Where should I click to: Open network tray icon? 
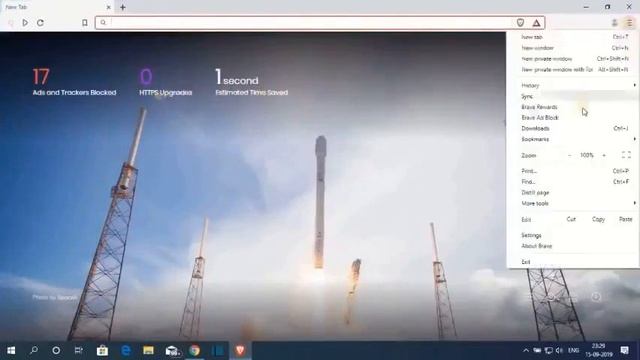pos(549,350)
